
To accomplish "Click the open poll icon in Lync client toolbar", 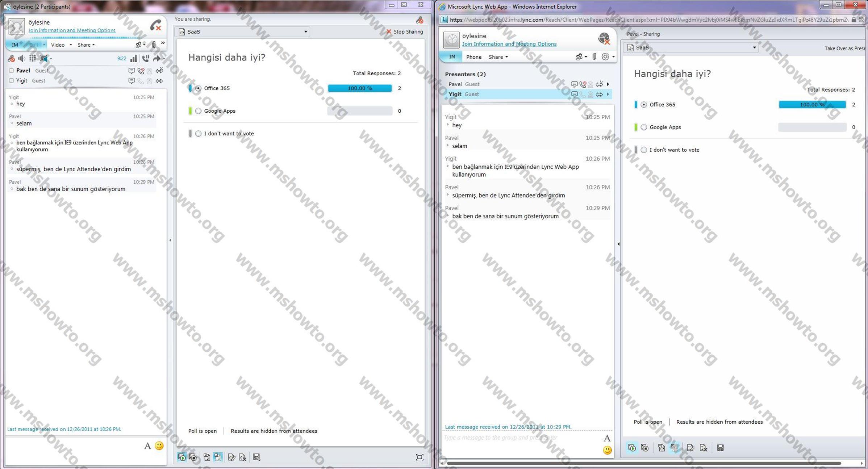I will pos(182,457).
